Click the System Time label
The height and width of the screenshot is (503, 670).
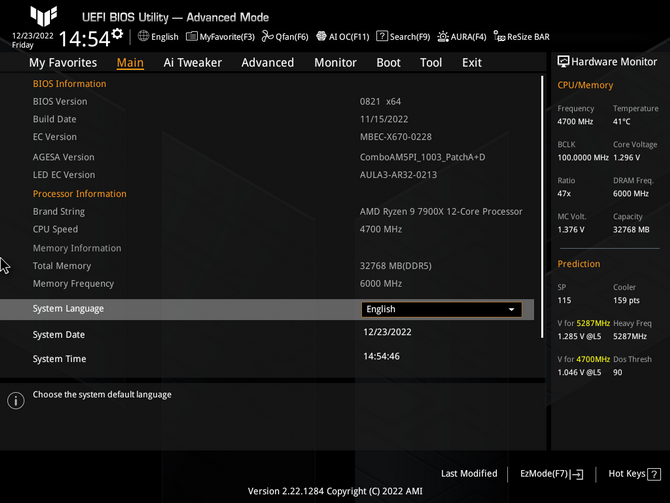pyautogui.click(x=59, y=359)
